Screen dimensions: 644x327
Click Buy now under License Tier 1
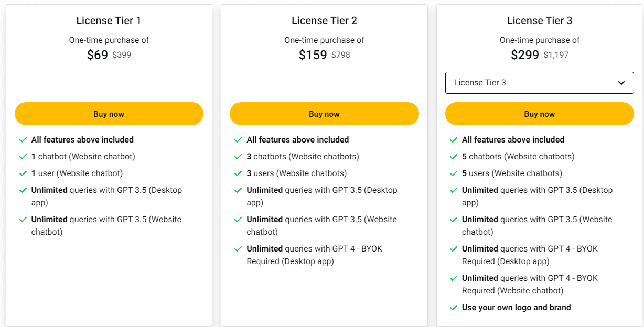[x=109, y=114]
